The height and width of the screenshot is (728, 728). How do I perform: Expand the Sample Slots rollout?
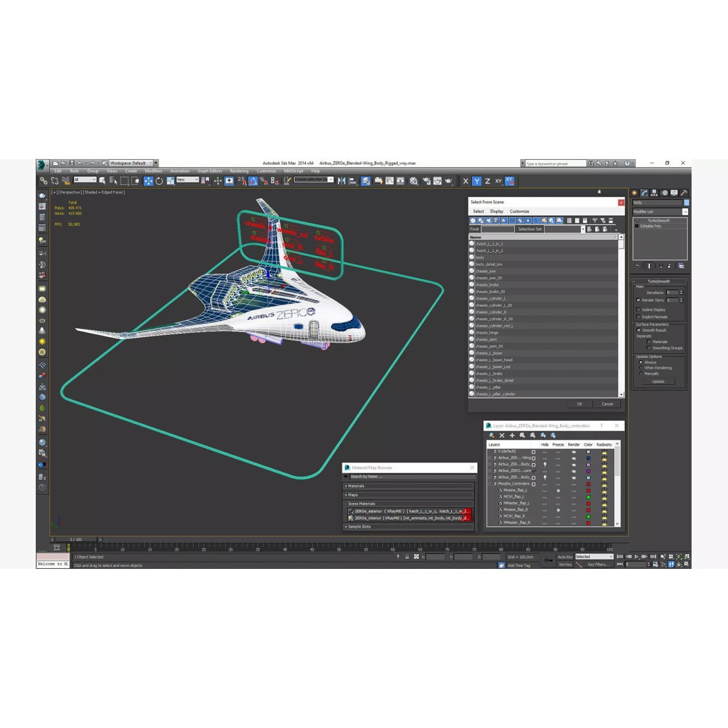pos(408,526)
